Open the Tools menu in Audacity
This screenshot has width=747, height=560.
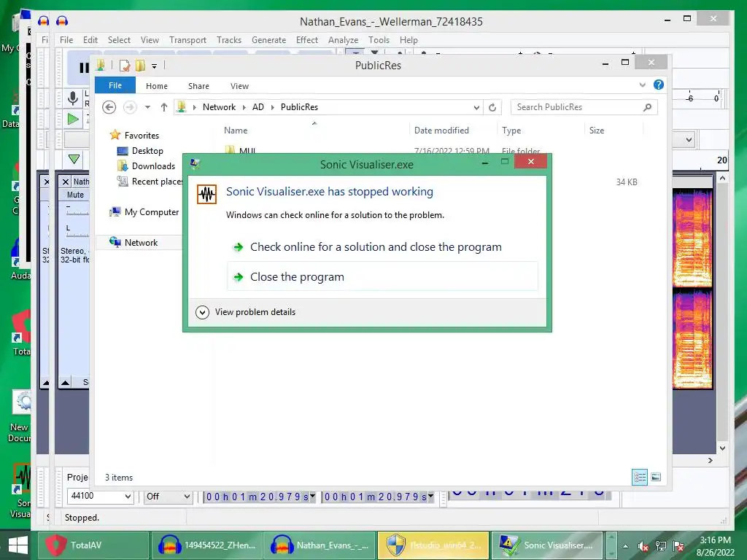point(379,40)
